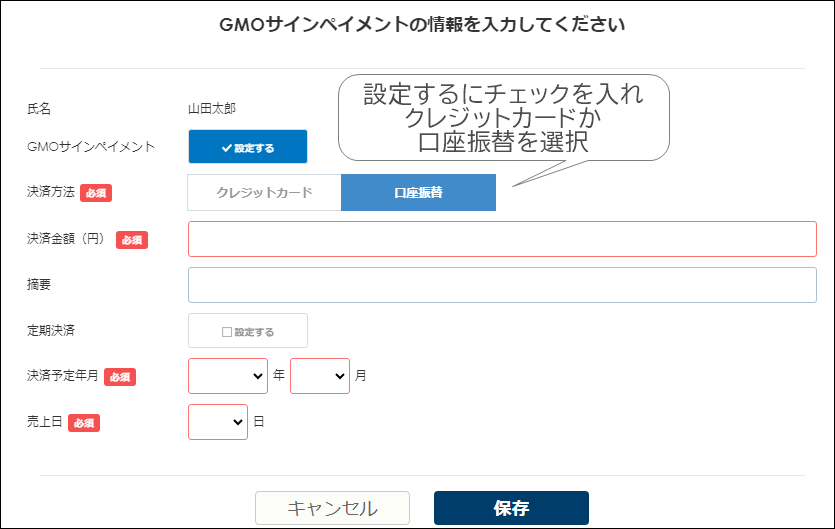Click the 決済予定年月 label
Viewport: 835px width, 529px height.
[62, 376]
